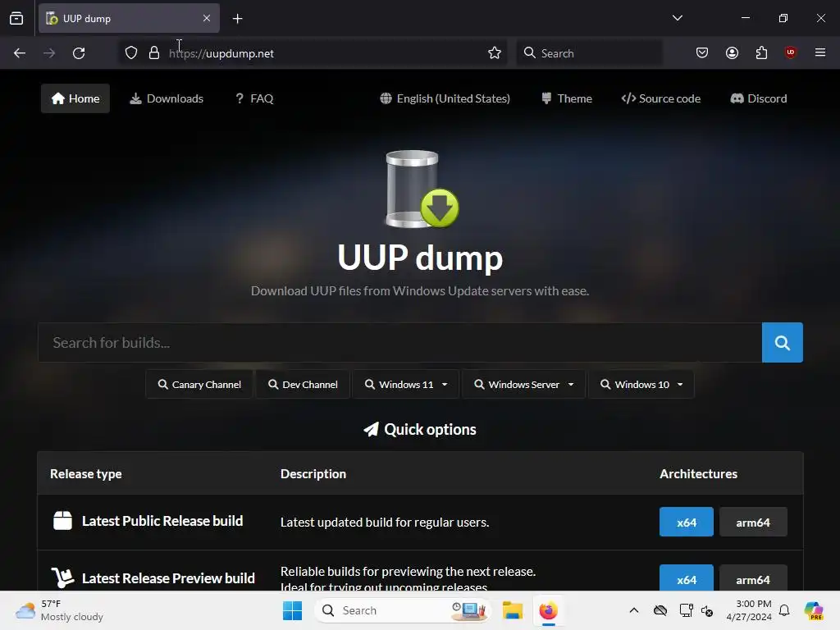This screenshot has height=630, width=840.
Task: Open the Firefox hamburger menu
Action: pos(820,52)
